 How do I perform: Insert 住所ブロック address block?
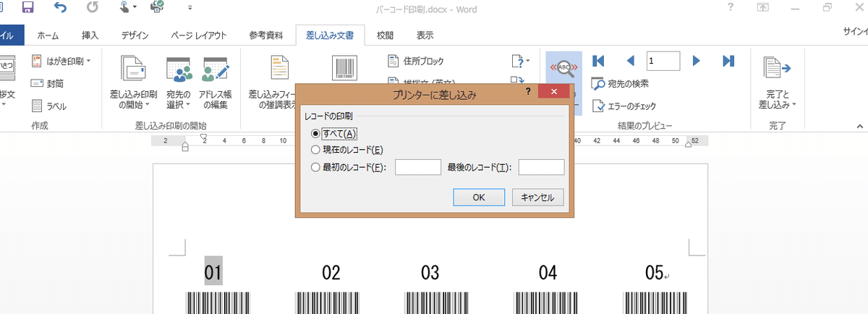[416, 61]
